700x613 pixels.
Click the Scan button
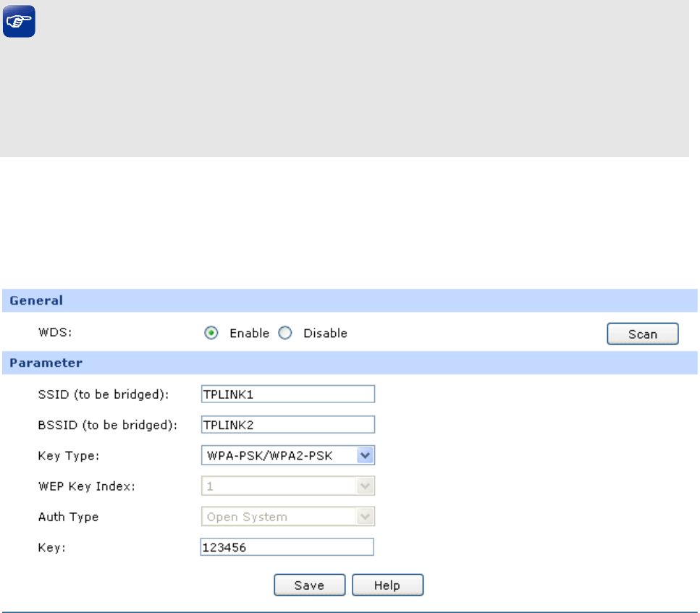coord(642,334)
